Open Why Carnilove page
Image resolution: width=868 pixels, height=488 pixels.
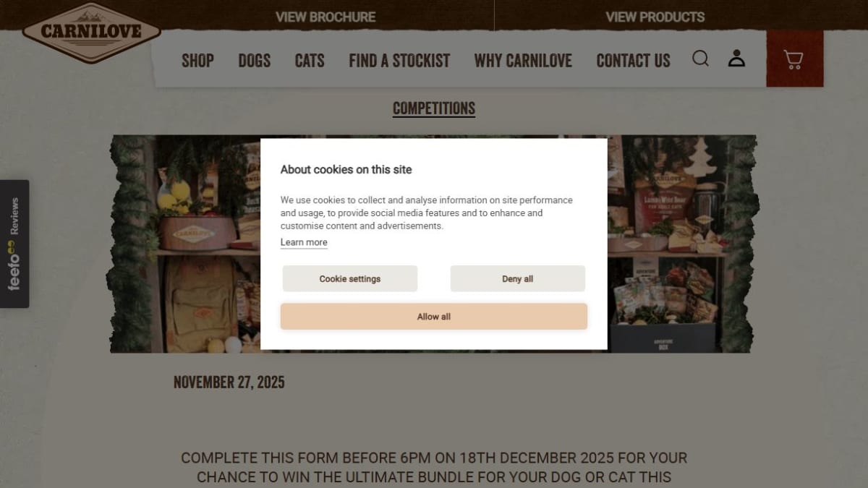tap(523, 61)
